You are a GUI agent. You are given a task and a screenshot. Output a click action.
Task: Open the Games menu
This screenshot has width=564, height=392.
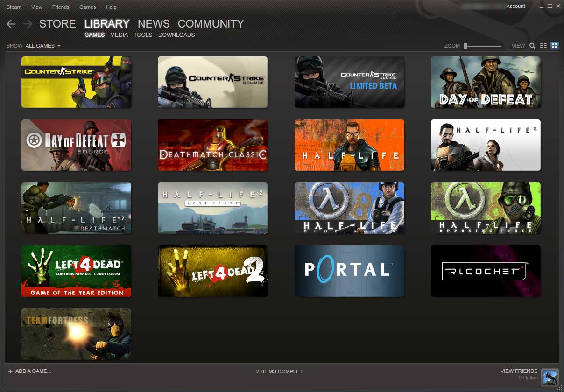(88, 7)
